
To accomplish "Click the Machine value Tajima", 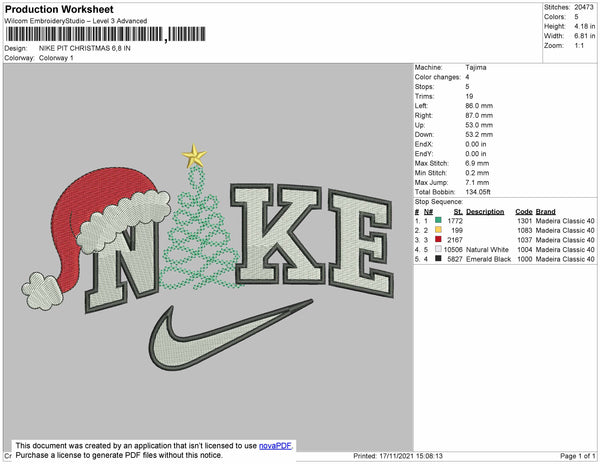I will pos(476,67).
